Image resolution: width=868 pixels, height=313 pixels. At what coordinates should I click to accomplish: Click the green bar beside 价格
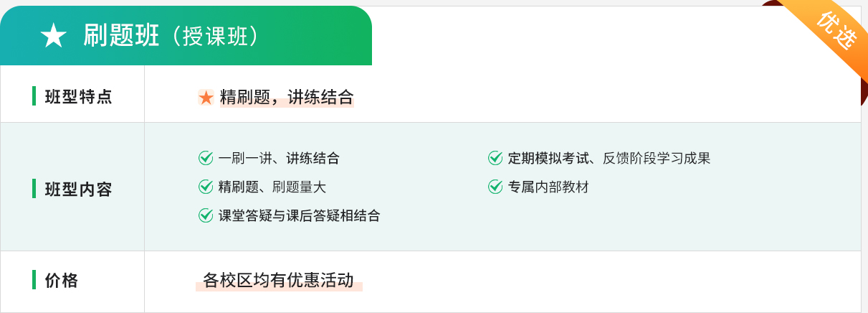tap(34, 280)
